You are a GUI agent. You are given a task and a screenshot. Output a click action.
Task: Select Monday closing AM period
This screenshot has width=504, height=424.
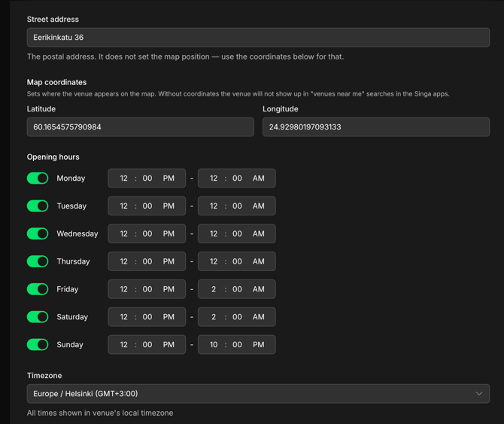pyautogui.click(x=259, y=178)
